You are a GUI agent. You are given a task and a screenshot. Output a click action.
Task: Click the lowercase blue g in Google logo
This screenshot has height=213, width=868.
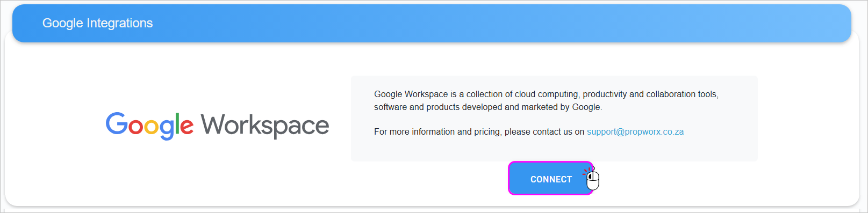167,129
